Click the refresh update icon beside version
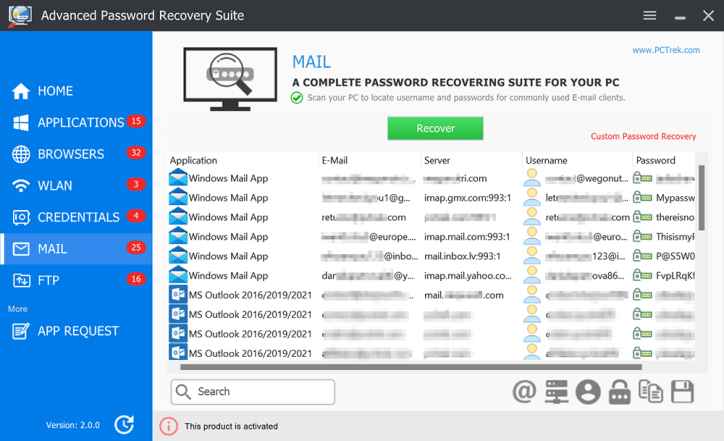 [124, 425]
